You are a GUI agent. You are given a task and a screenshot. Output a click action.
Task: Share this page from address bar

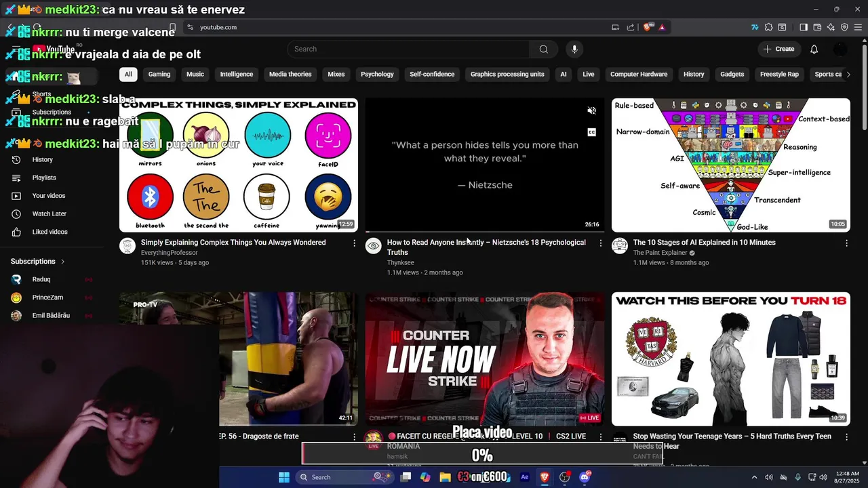tap(631, 27)
